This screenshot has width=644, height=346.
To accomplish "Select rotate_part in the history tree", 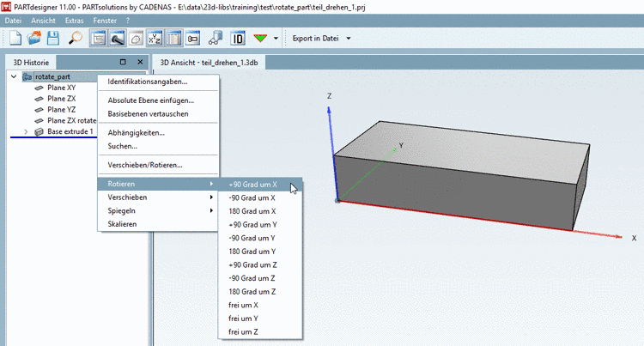I will (52, 76).
